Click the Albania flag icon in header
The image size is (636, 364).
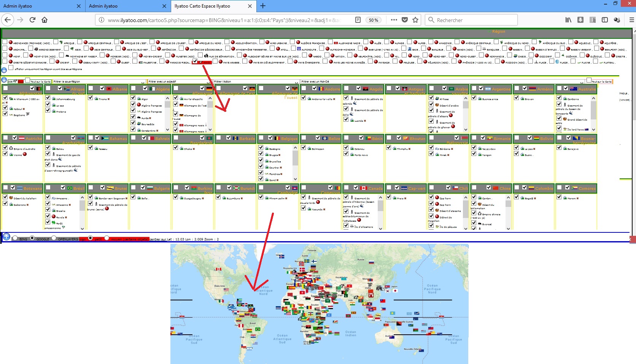109,89
